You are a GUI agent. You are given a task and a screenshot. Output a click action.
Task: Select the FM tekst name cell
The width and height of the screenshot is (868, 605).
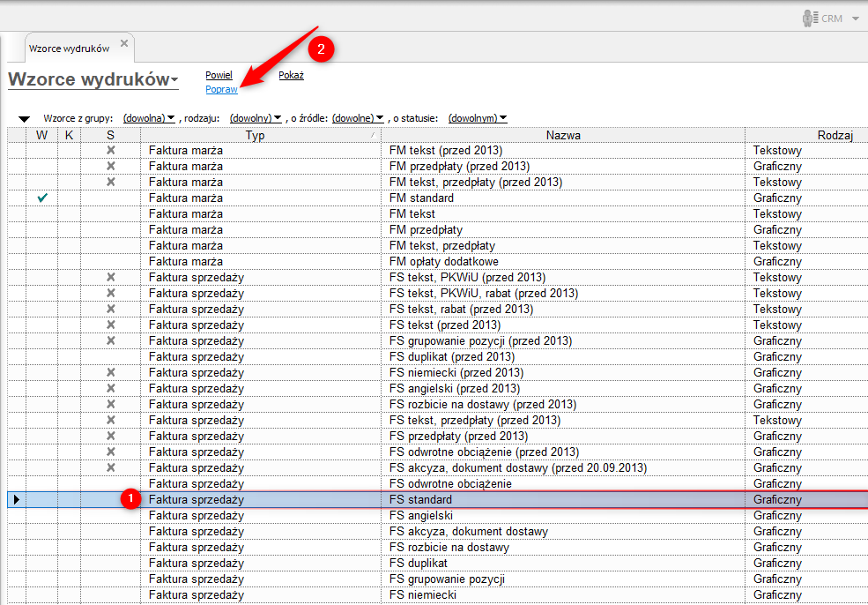pos(563,213)
